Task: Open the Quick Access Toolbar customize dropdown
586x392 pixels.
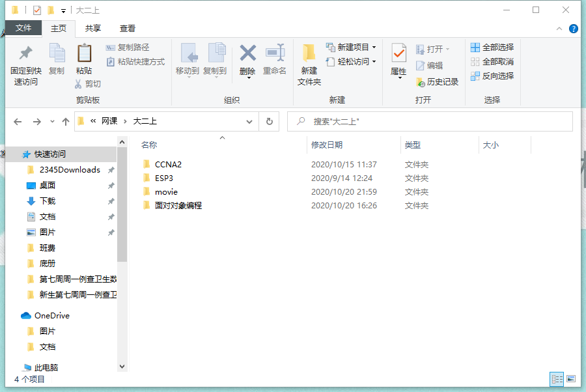Action: tap(64, 11)
